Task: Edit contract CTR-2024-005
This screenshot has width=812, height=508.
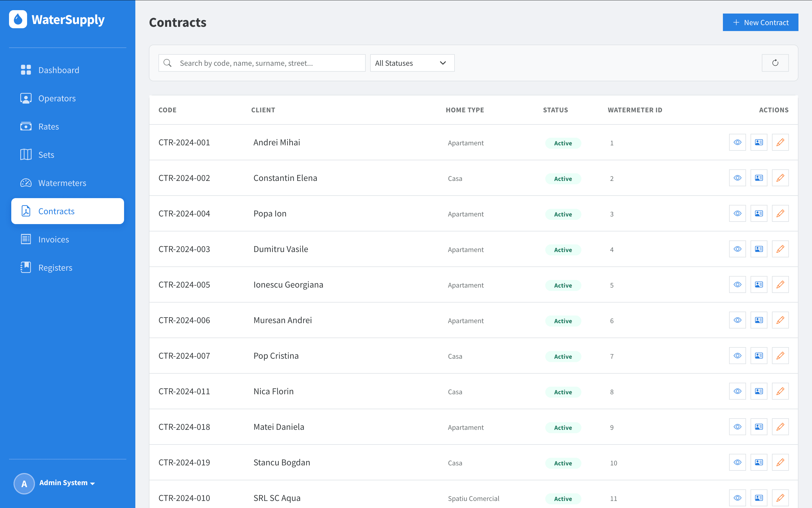Action: 780,284
